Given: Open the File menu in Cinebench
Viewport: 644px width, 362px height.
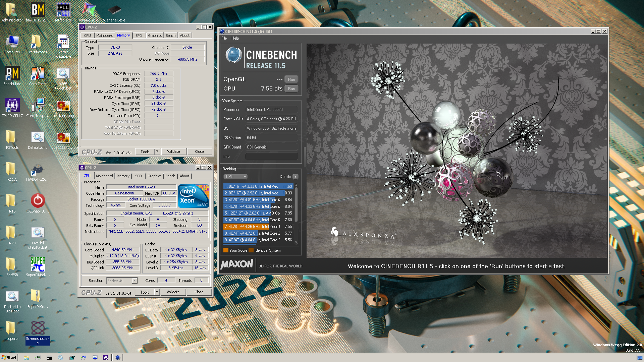Looking at the screenshot, I should pyautogui.click(x=224, y=38).
